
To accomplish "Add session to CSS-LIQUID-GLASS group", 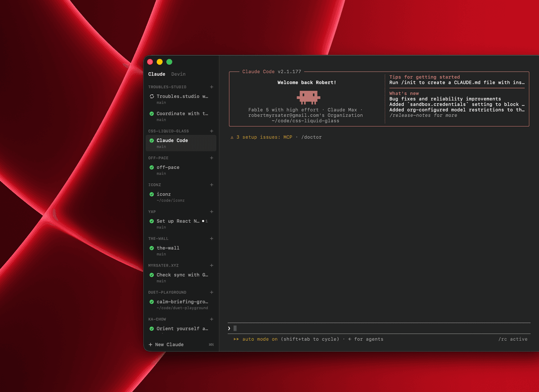I will pos(212,131).
